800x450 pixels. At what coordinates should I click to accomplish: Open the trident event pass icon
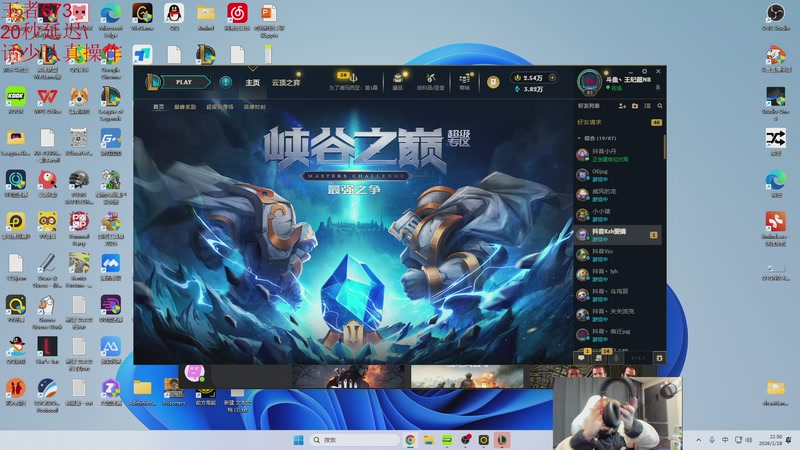pyautogui.click(x=353, y=78)
